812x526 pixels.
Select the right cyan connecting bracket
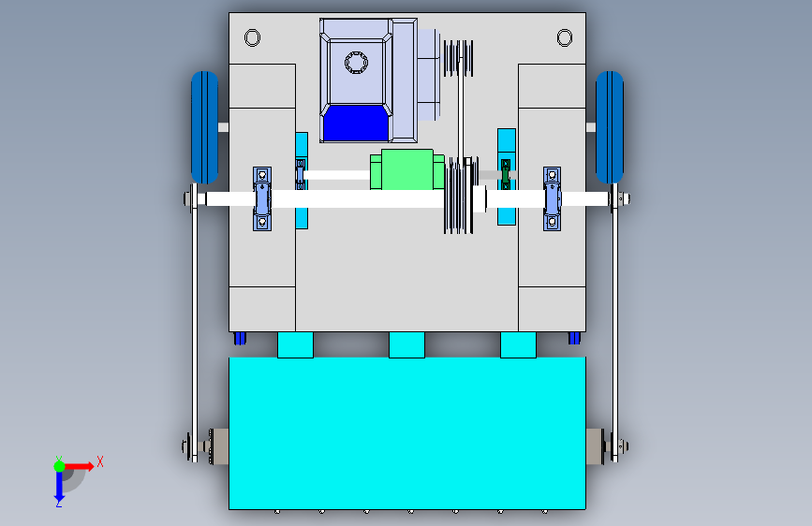pos(518,344)
